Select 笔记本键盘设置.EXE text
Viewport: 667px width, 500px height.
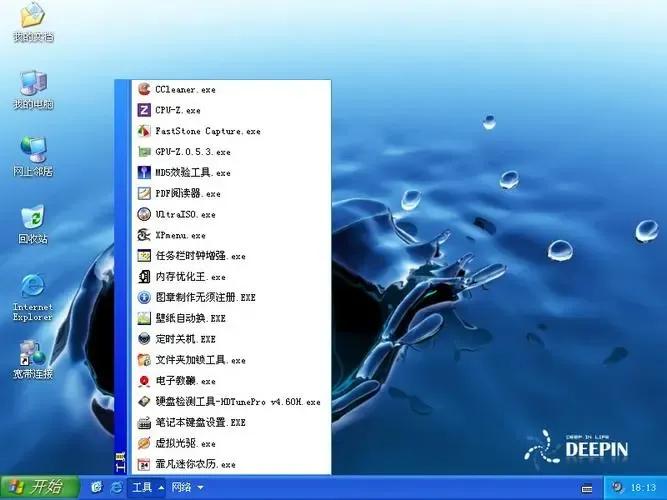click(x=200, y=423)
